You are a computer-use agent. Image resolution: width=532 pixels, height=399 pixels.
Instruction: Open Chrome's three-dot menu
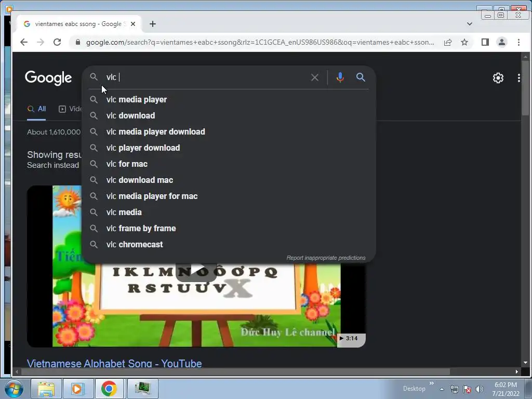pyautogui.click(x=518, y=42)
